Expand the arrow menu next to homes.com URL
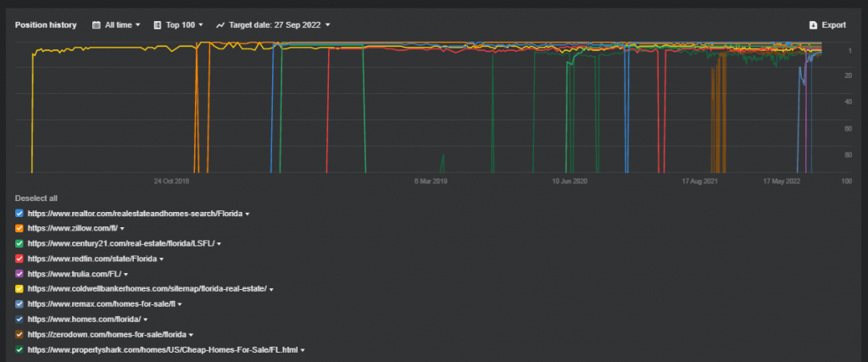 tap(146, 320)
